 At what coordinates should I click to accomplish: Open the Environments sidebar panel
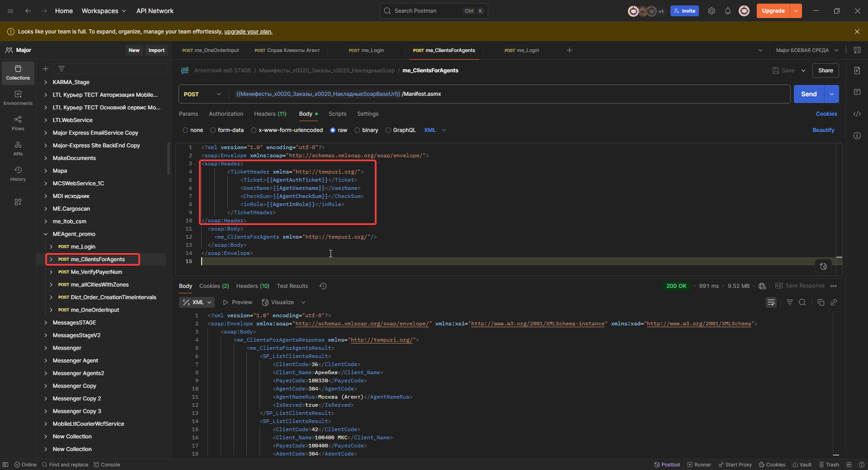click(x=18, y=98)
